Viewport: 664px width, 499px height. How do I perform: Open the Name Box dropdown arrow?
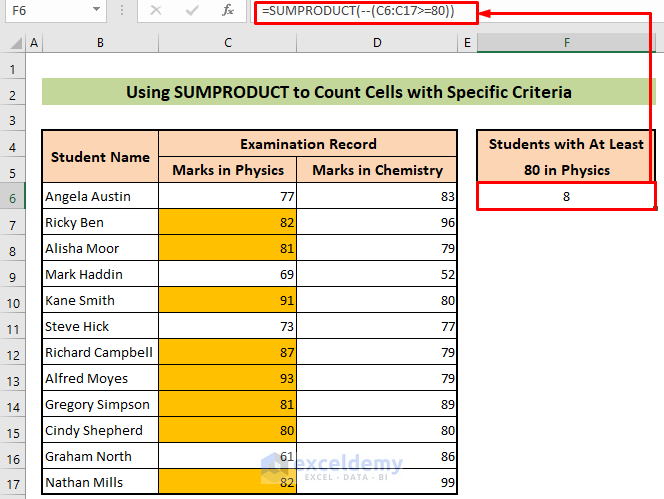[97, 9]
